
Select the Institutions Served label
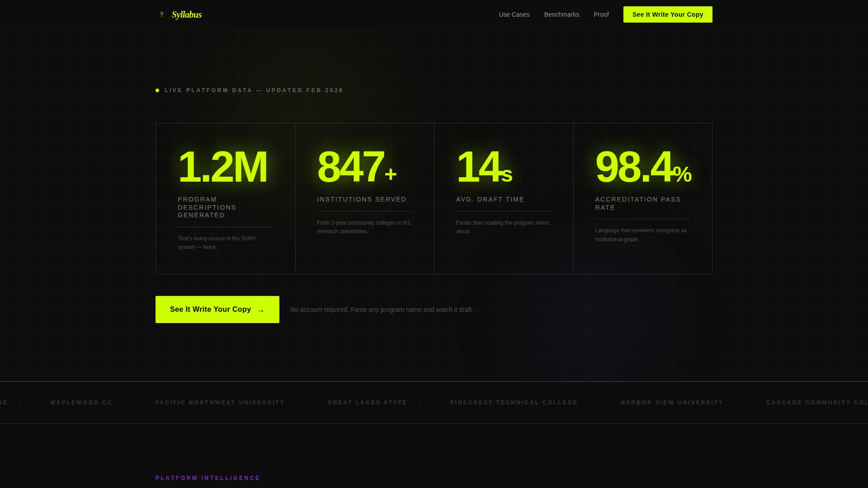(x=362, y=199)
